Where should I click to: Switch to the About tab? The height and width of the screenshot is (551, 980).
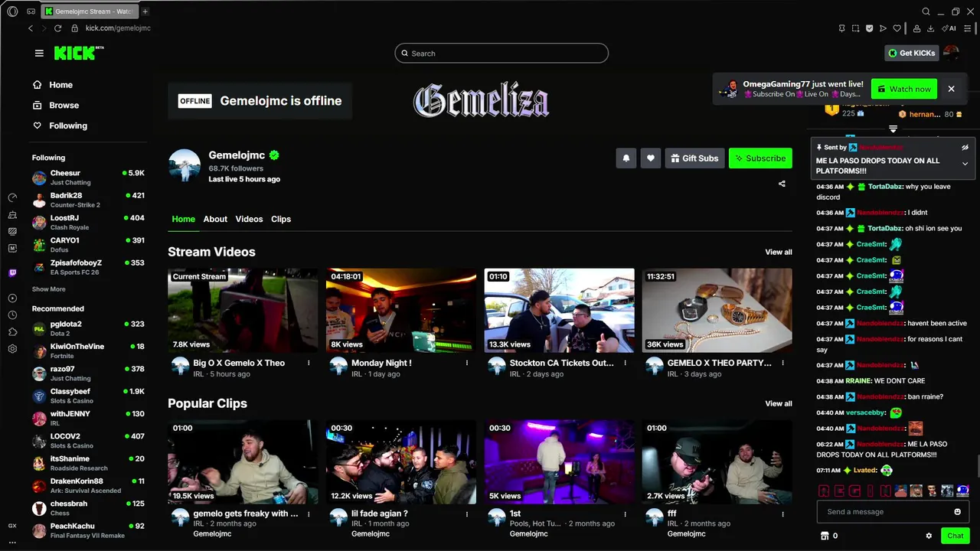tap(215, 219)
